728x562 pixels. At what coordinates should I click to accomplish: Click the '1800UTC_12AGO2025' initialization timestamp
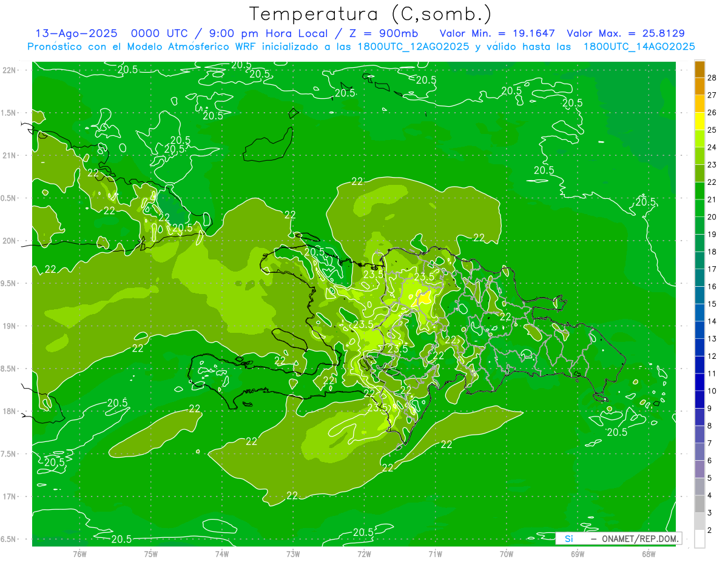(413, 47)
